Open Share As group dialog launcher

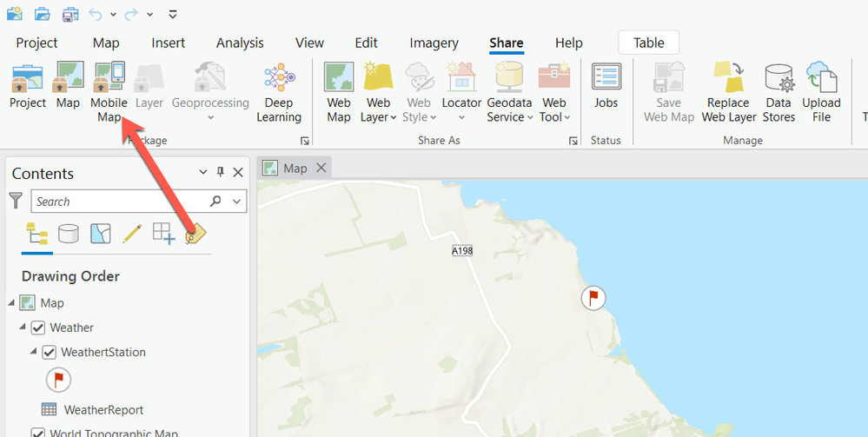pos(573,142)
